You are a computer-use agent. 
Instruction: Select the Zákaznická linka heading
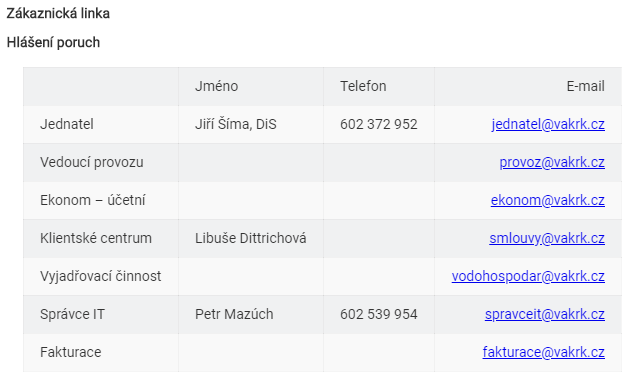pyautogui.click(x=58, y=13)
